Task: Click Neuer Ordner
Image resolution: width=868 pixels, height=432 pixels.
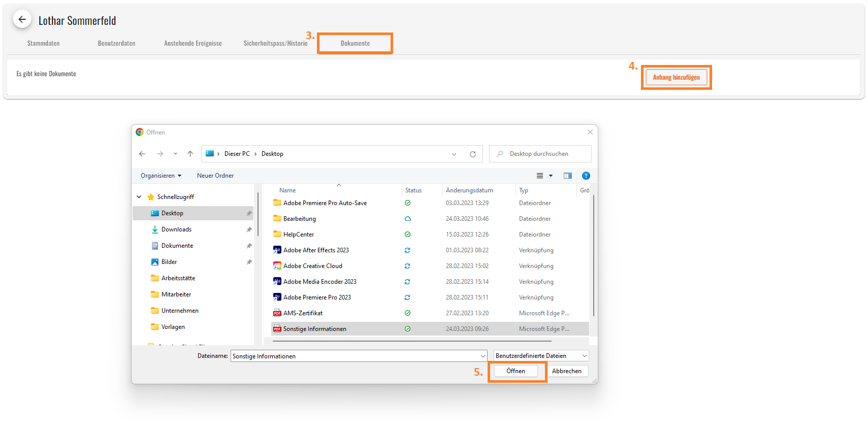Action: [x=215, y=176]
